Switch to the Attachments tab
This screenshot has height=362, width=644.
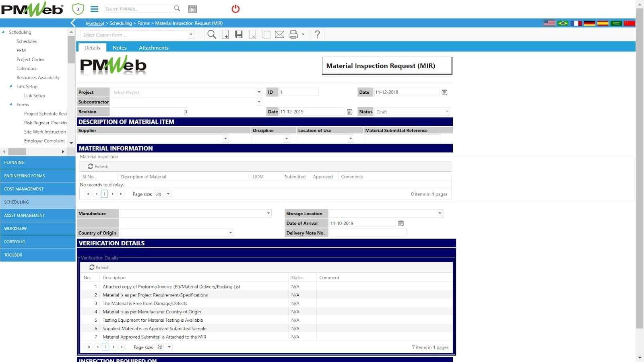[x=153, y=48]
